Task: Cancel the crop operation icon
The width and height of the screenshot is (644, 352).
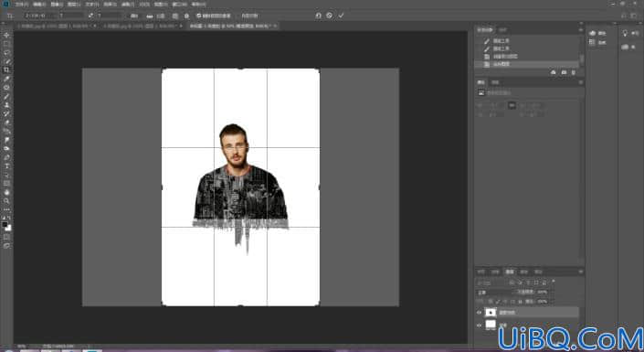Action: [x=330, y=16]
